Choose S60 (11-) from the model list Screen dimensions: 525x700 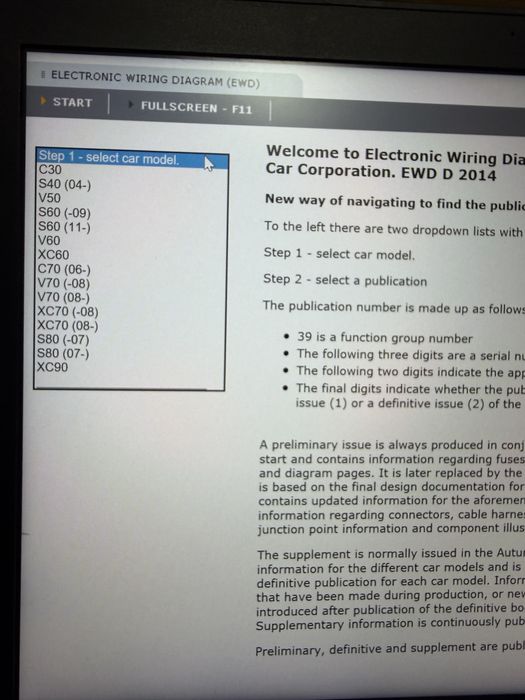point(131,227)
